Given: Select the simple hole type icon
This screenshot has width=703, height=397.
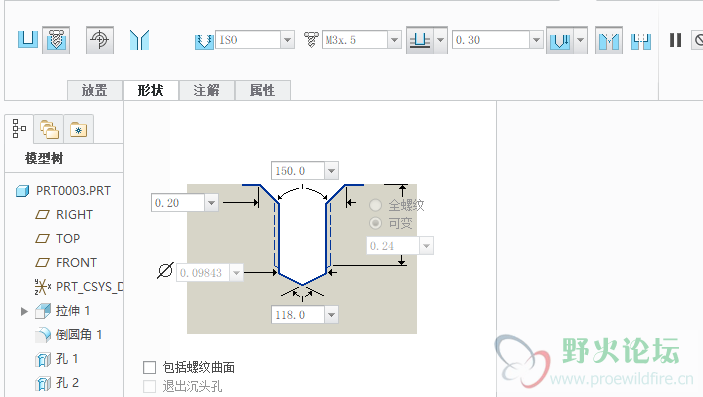Looking at the screenshot, I should click(28, 40).
